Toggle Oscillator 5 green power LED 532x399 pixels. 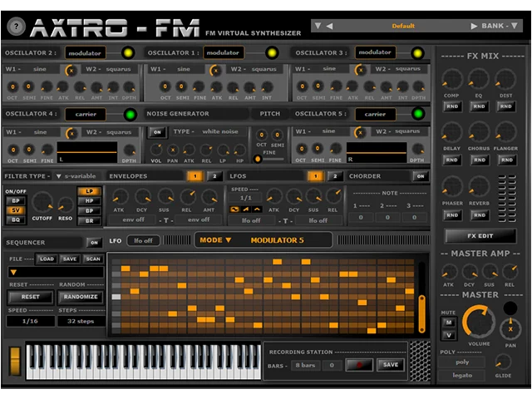(x=418, y=114)
